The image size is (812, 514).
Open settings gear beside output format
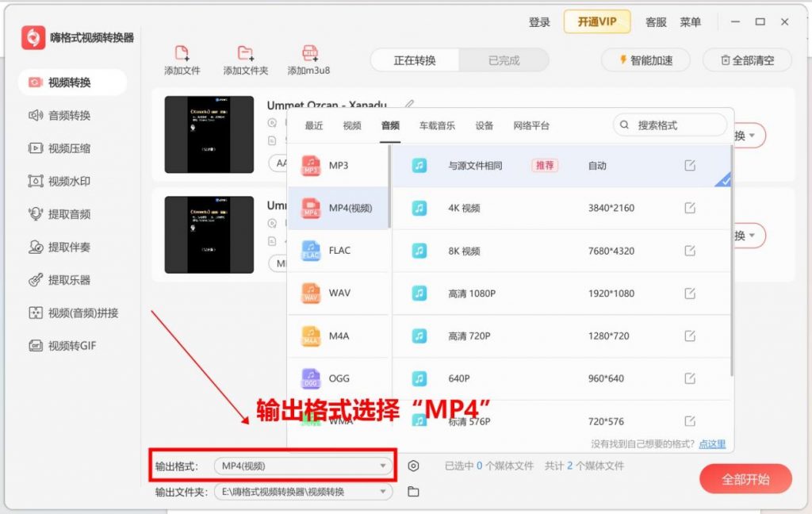click(413, 466)
